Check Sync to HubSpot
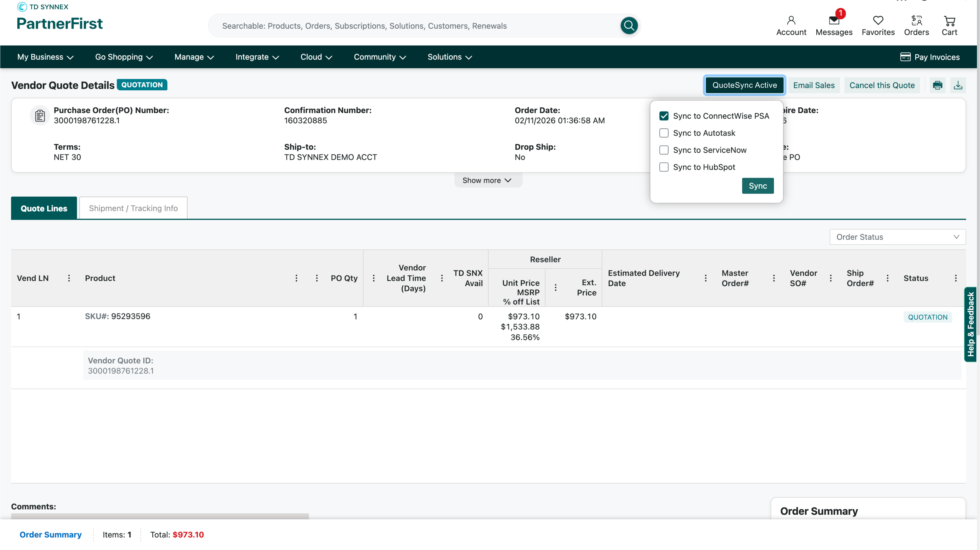 [x=663, y=167]
